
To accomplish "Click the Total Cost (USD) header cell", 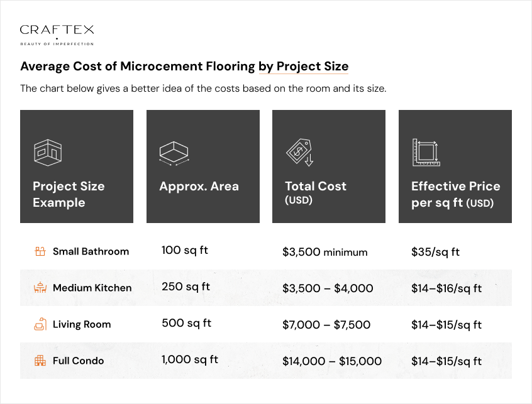I will tap(316, 192).
